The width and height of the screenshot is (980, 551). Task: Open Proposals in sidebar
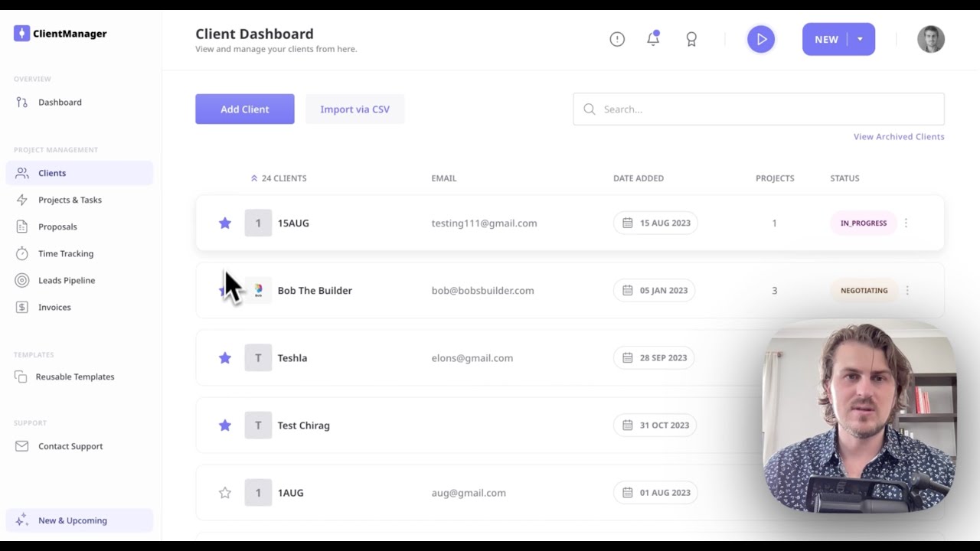(x=57, y=227)
